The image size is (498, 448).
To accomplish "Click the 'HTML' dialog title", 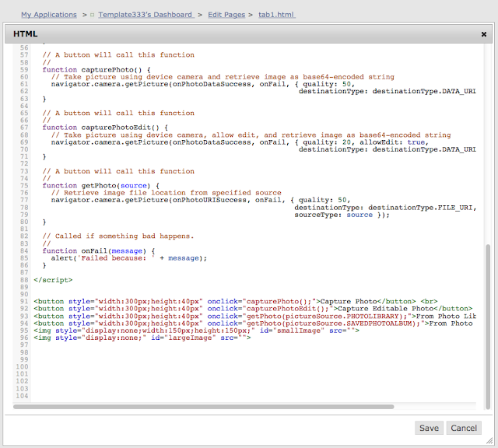I will (x=26, y=33).
